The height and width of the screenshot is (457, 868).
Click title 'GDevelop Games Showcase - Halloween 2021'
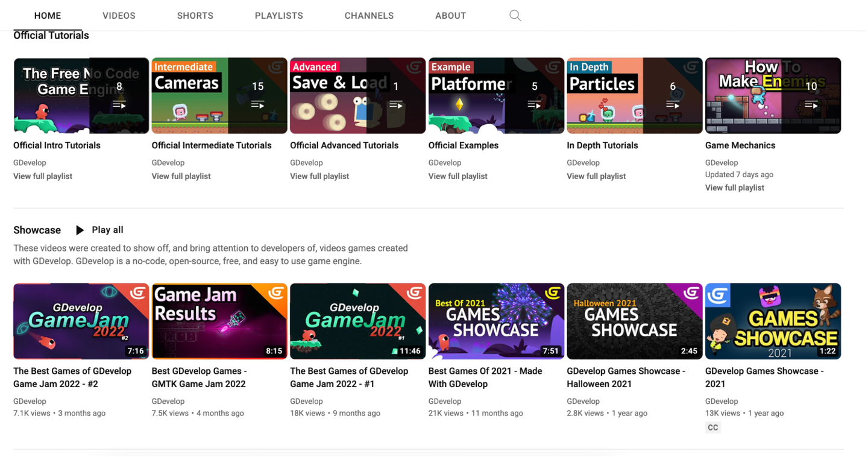point(626,377)
